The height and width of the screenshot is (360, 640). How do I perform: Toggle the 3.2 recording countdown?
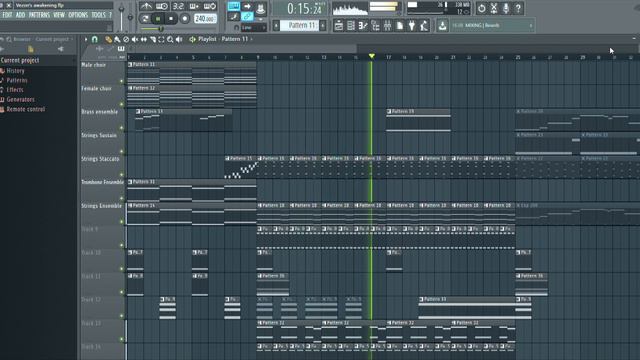click(178, 6)
